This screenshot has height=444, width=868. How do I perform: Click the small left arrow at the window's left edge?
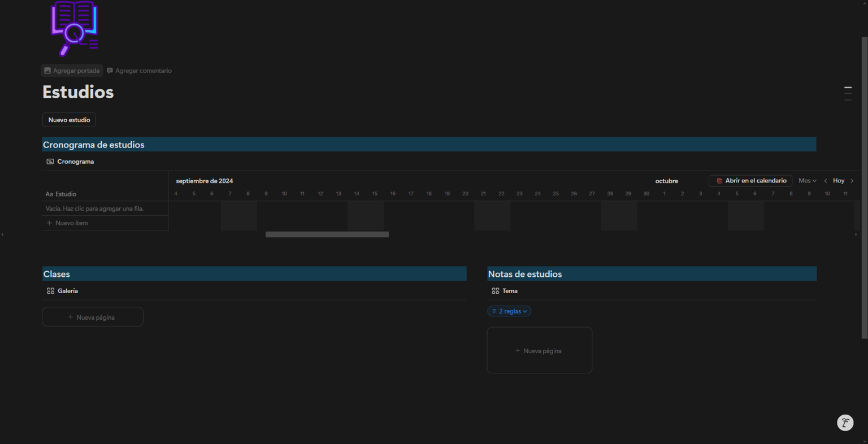tap(2, 234)
